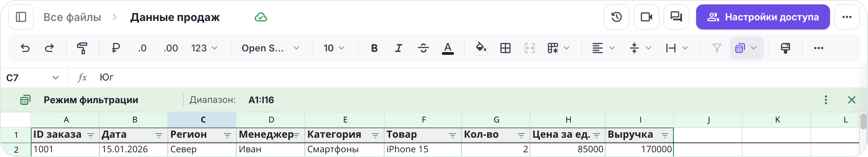
Task: Expand the name box dropdown arrow
Action: (x=56, y=78)
